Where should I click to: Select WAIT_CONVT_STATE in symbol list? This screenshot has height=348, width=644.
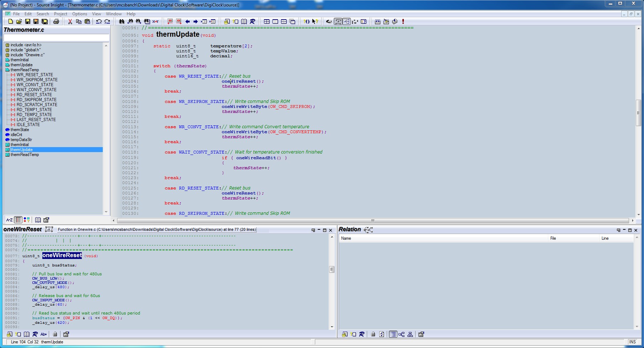click(37, 90)
